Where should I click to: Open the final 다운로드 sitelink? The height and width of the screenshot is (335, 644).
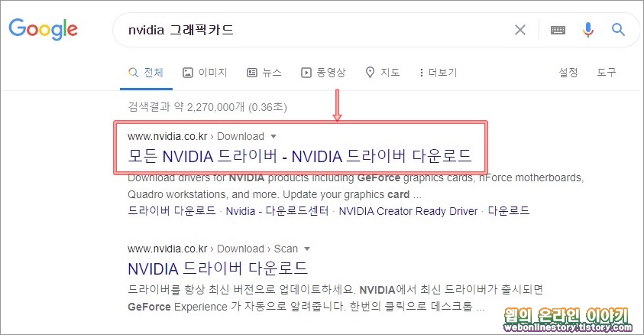[x=509, y=211]
